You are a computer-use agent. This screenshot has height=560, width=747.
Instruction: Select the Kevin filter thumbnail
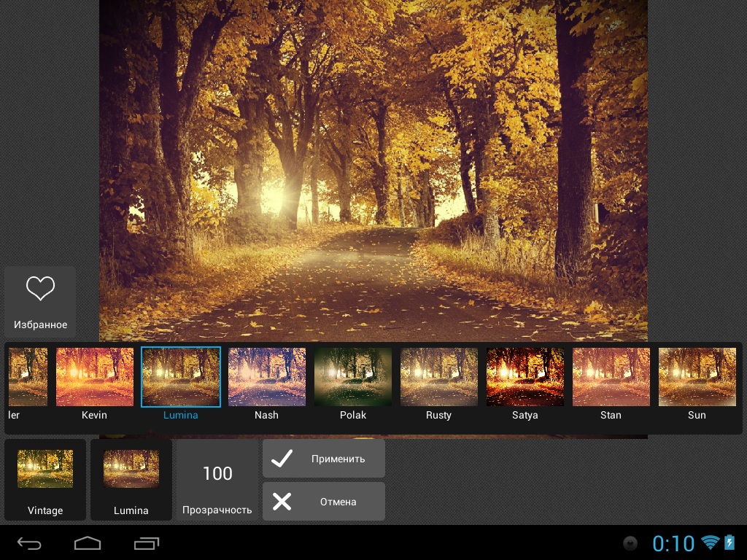tap(95, 377)
